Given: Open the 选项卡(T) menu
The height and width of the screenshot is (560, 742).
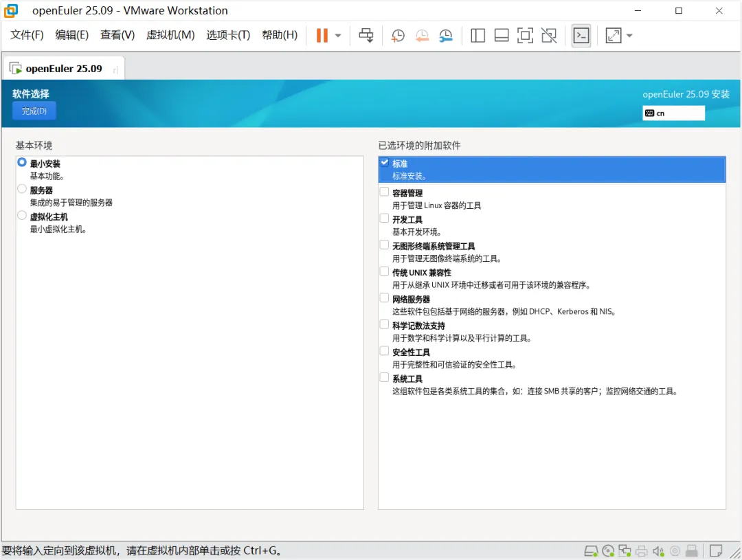Looking at the screenshot, I should (228, 35).
